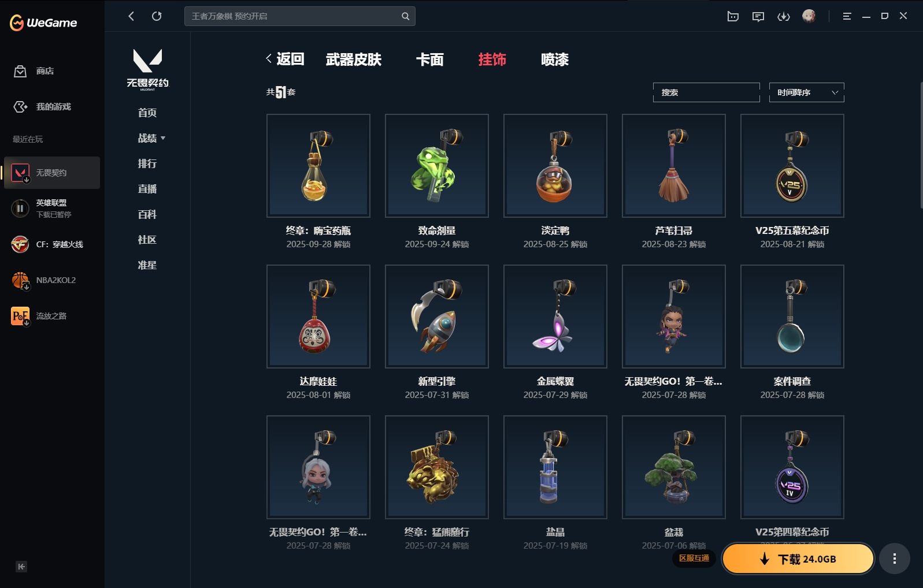
Task: Refresh the page with the reload icon
Action: 157,16
